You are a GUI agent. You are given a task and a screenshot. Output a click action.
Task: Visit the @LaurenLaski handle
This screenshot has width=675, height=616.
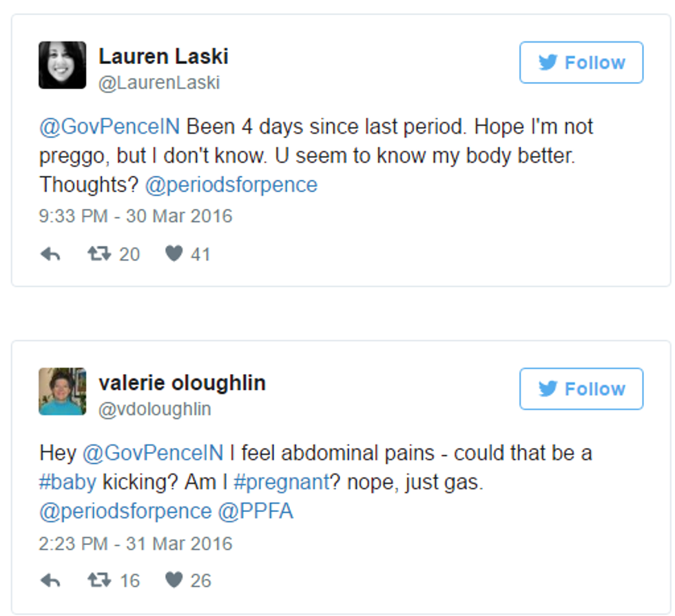tap(159, 83)
